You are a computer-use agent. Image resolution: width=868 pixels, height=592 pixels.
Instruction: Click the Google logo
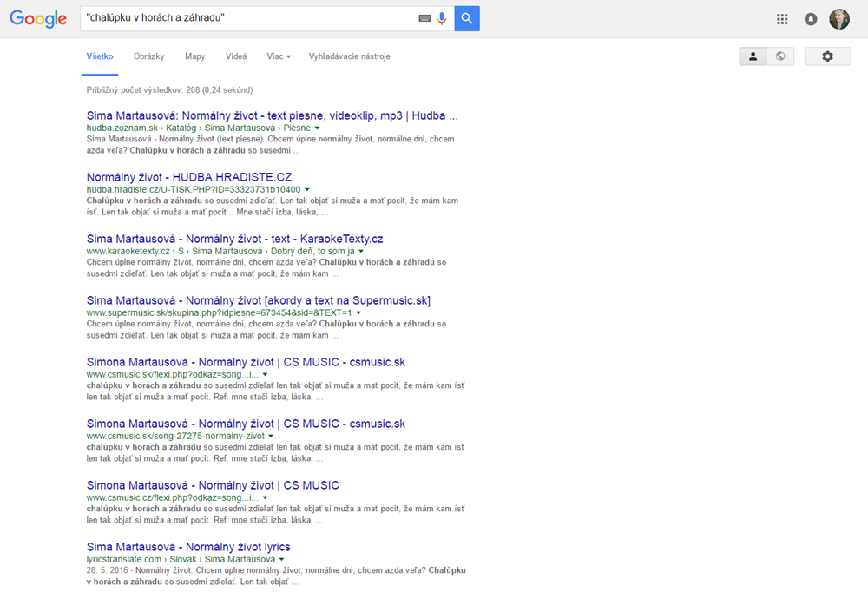point(38,18)
